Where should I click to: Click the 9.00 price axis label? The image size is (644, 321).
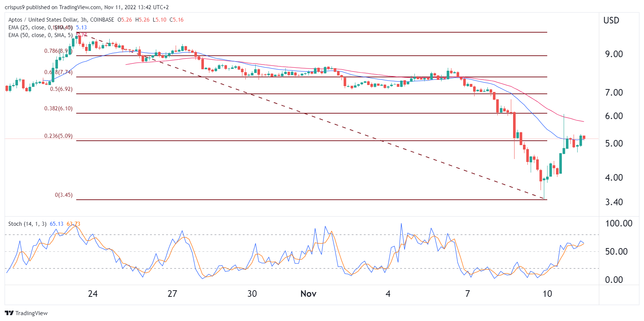[614, 54]
